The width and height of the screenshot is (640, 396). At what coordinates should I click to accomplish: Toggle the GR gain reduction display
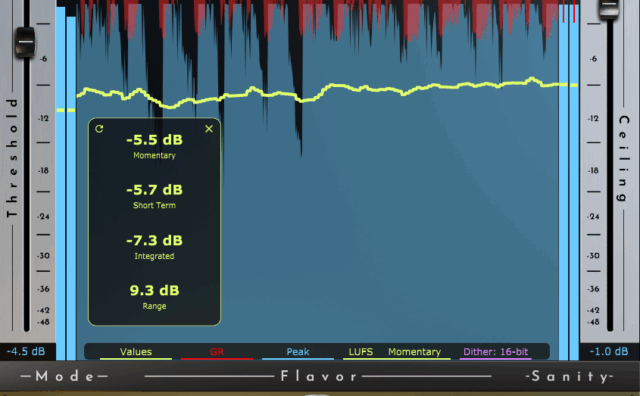click(x=217, y=352)
